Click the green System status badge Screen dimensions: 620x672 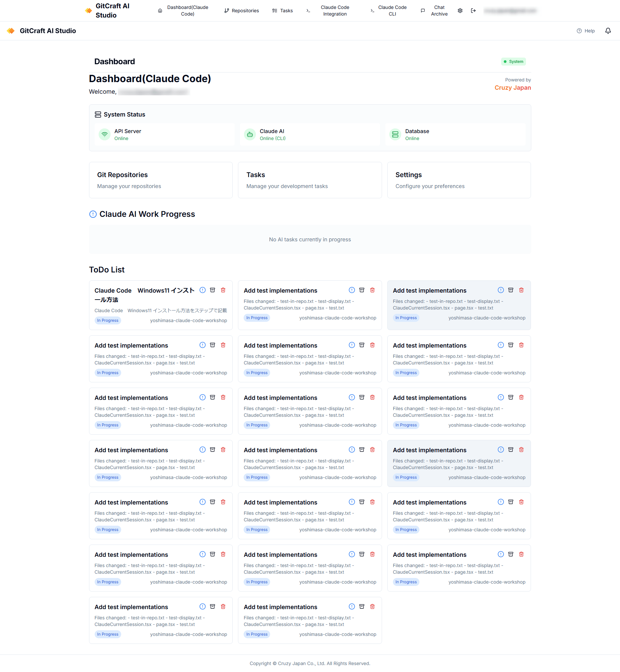pyautogui.click(x=513, y=61)
